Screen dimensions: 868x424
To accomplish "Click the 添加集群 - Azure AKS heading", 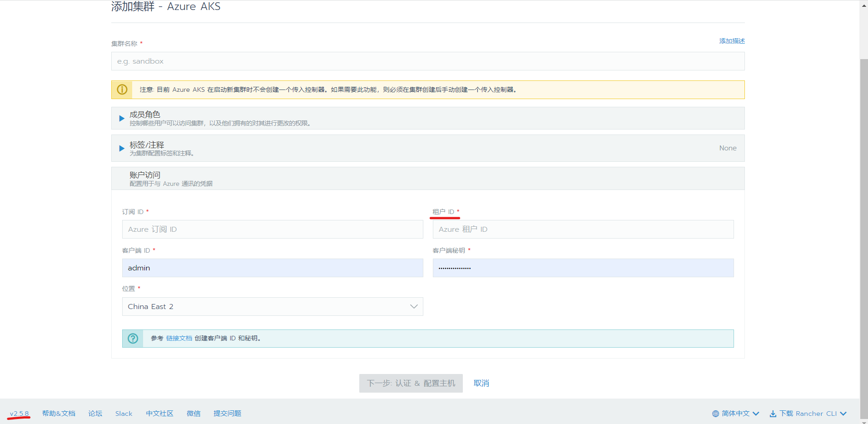I will coord(166,6).
